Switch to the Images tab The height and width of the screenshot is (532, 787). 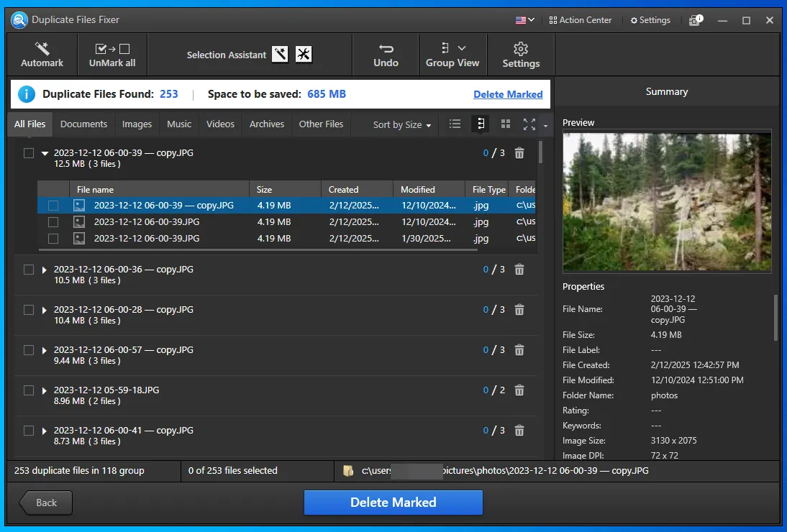point(137,124)
